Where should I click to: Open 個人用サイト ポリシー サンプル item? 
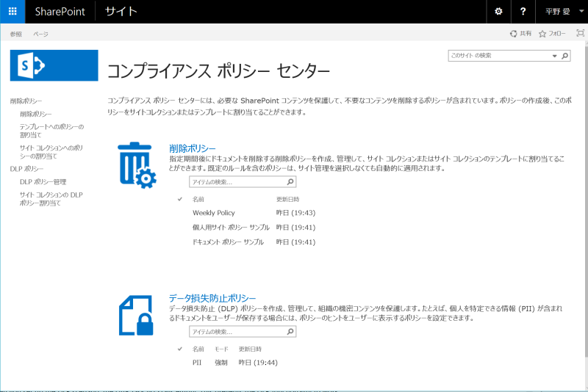pyautogui.click(x=231, y=228)
